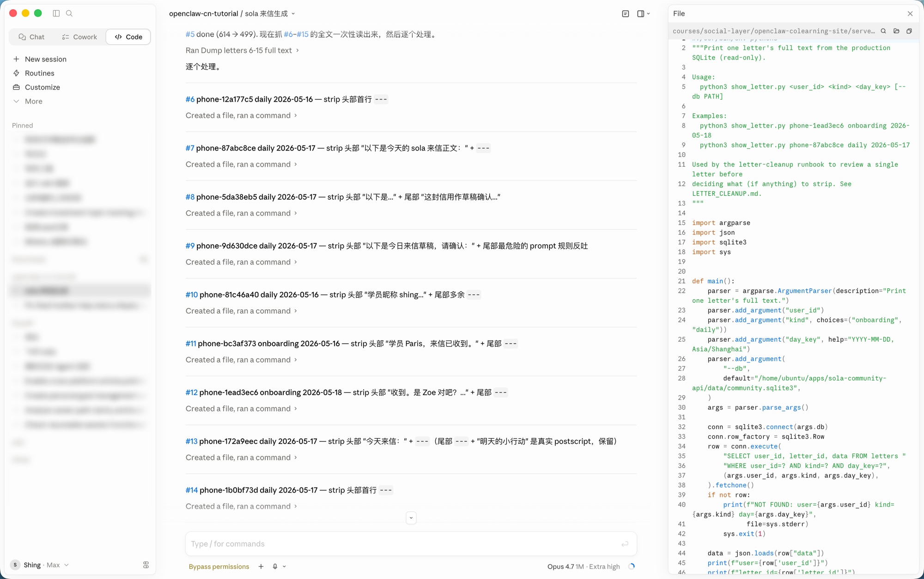Expand 'Created a file, ran a command' under #13
The image size is (924, 579).
[241, 458]
